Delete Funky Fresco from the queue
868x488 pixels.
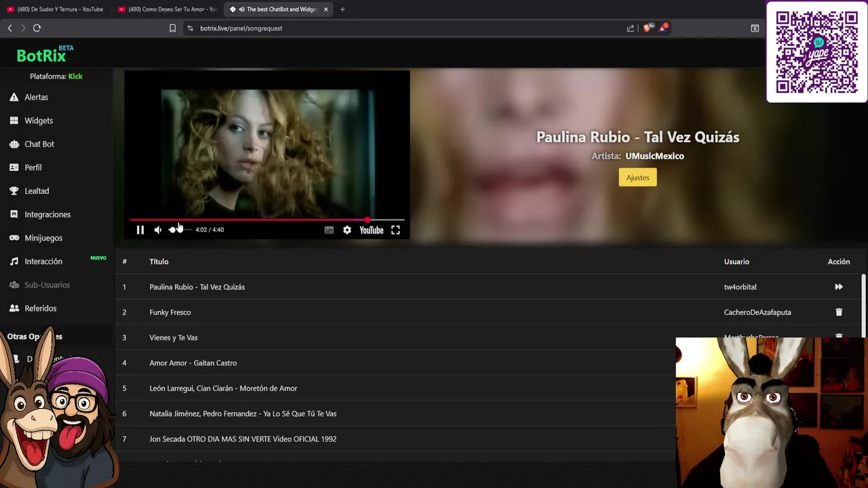tap(839, 312)
